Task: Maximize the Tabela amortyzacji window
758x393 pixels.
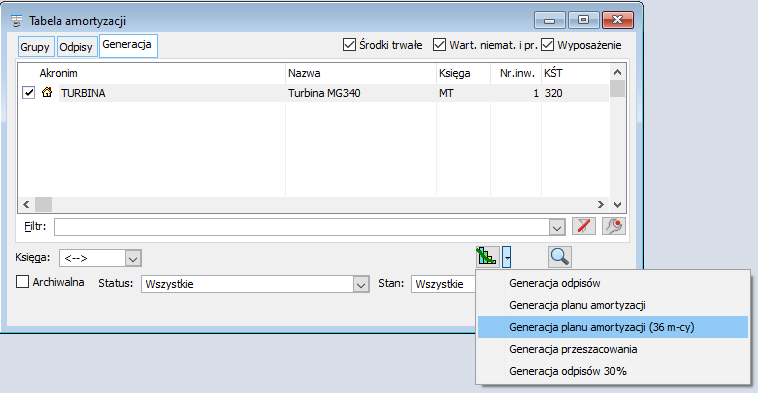Action: [583, 20]
